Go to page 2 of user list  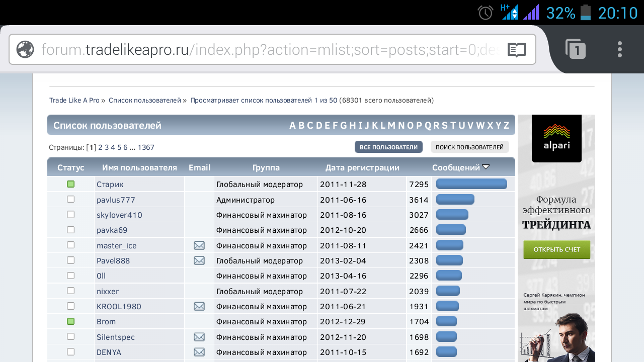(100, 147)
